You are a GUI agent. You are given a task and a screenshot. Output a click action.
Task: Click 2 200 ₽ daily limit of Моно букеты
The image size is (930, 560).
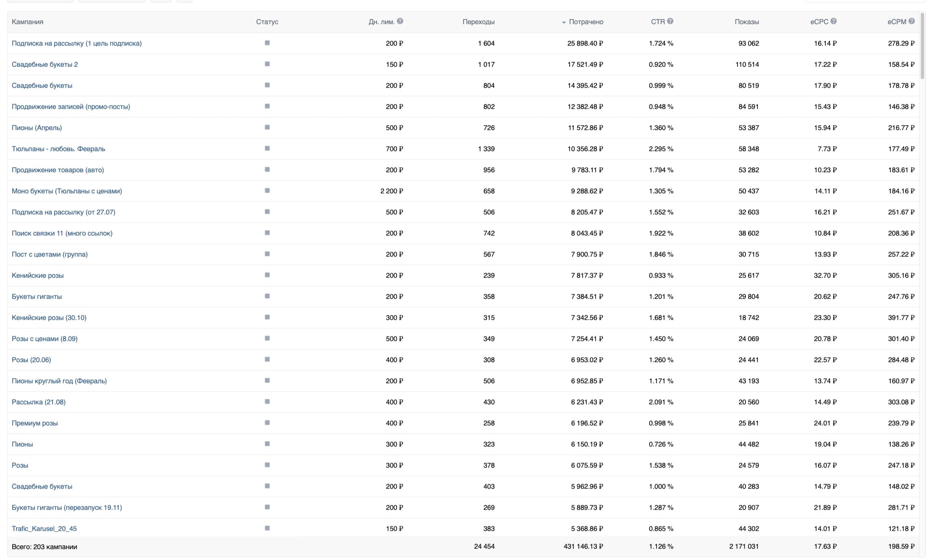pyautogui.click(x=391, y=191)
